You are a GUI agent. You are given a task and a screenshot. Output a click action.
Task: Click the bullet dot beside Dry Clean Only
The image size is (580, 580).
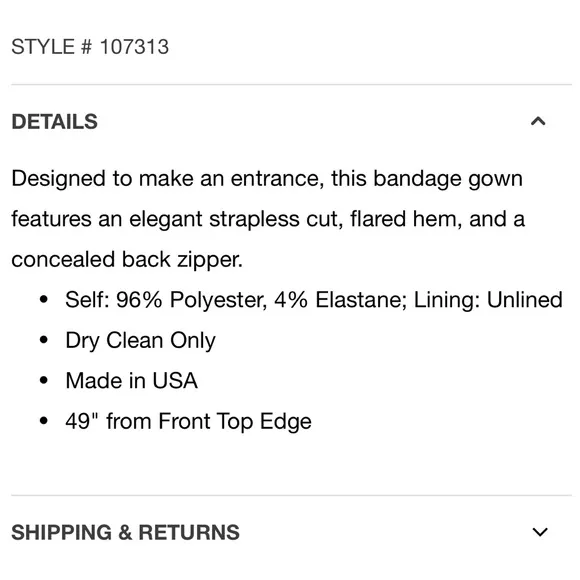pyautogui.click(x=44, y=340)
